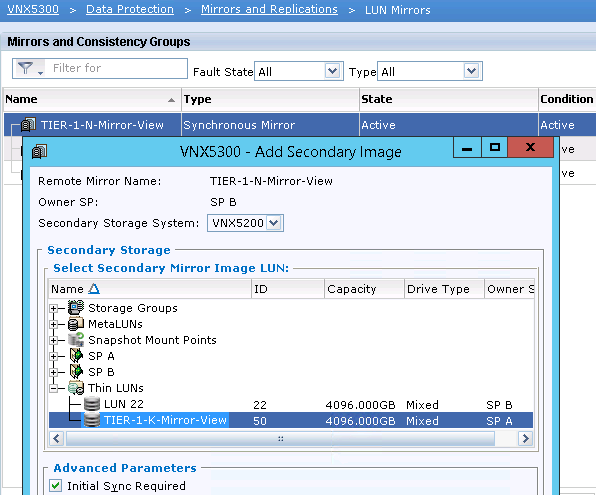The height and width of the screenshot is (495, 596).
Task: Sort LUN list by Capacity header
Action: [364, 289]
